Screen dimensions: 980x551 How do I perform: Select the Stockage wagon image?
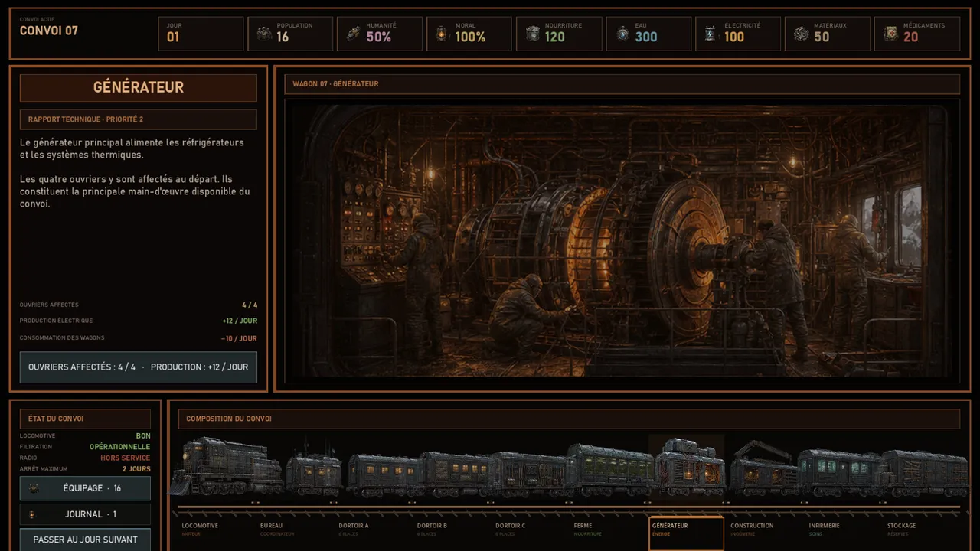coord(925,473)
